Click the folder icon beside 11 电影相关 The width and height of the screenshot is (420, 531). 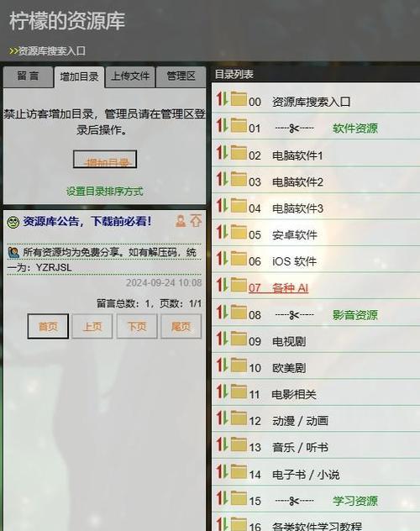[x=239, y=392]
